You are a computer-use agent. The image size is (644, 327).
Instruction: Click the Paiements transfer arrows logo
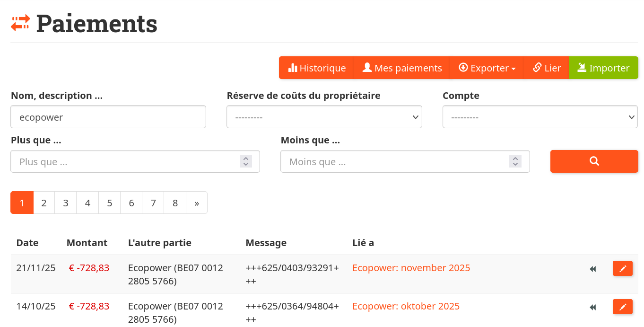pyautogui.click(x=19, y=22)
